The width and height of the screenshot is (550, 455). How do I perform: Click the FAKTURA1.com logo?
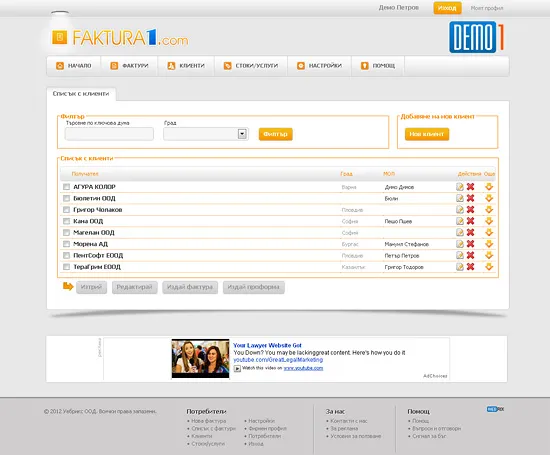coord(120,38)
